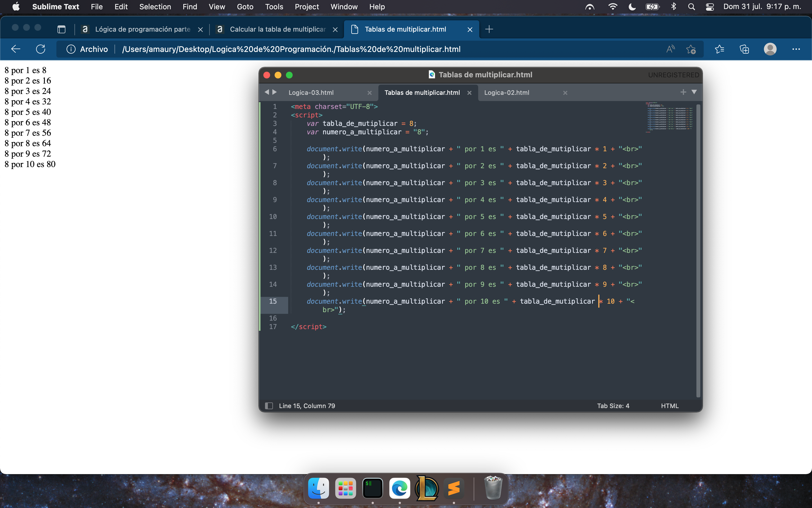The image size is (812, 508).
Task: Click the browser back arrow
Action: point(16,49)
